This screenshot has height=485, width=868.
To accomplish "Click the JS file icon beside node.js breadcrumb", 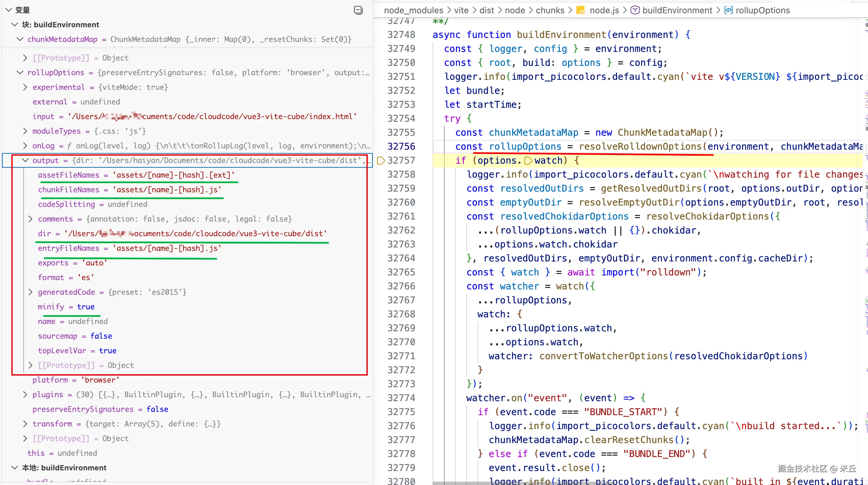I will [580, 10].
